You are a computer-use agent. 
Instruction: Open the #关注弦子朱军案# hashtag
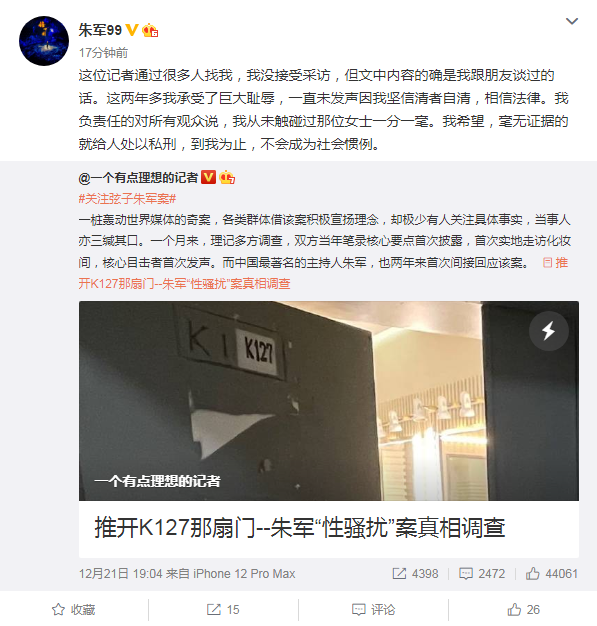[x=127, y=198]
